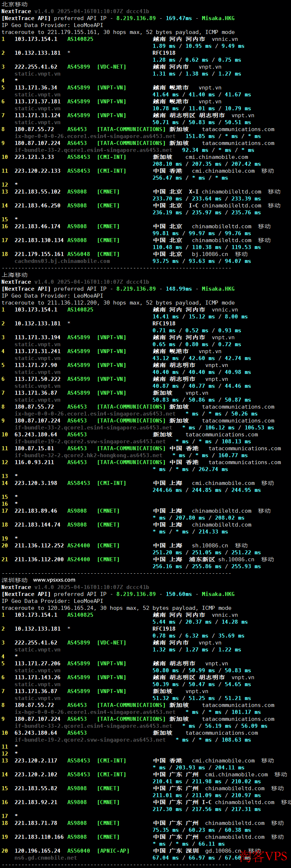Select hop IP 221.183.110.166
Viewport: 291px width, 868px height.
tap(39, 837)
